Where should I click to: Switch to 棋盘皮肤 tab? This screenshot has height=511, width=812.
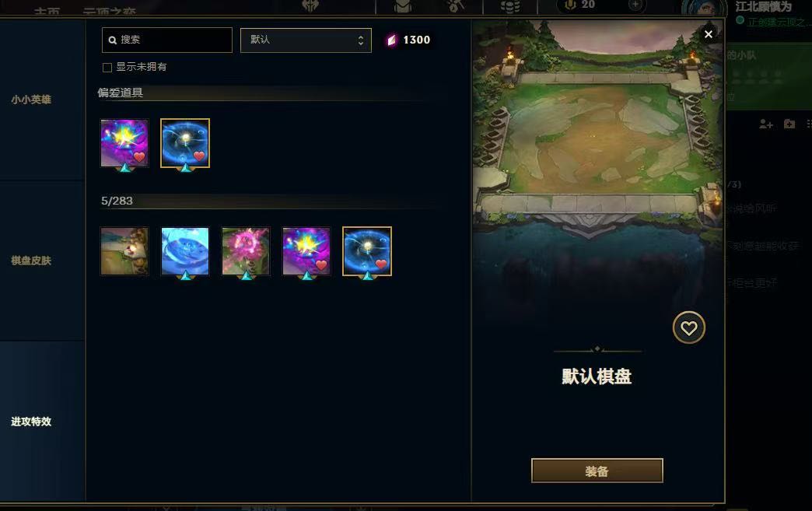tap(31, 261)
